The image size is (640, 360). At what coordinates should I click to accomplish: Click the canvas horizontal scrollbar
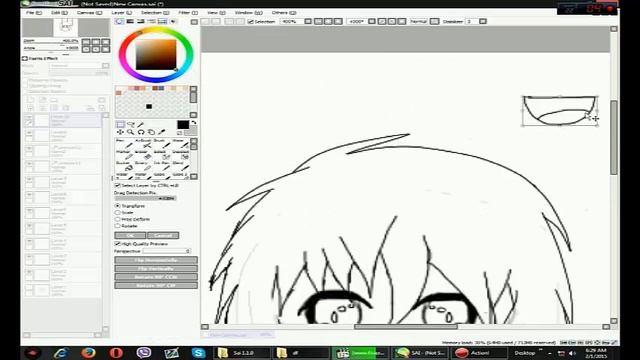coord(406,327)
